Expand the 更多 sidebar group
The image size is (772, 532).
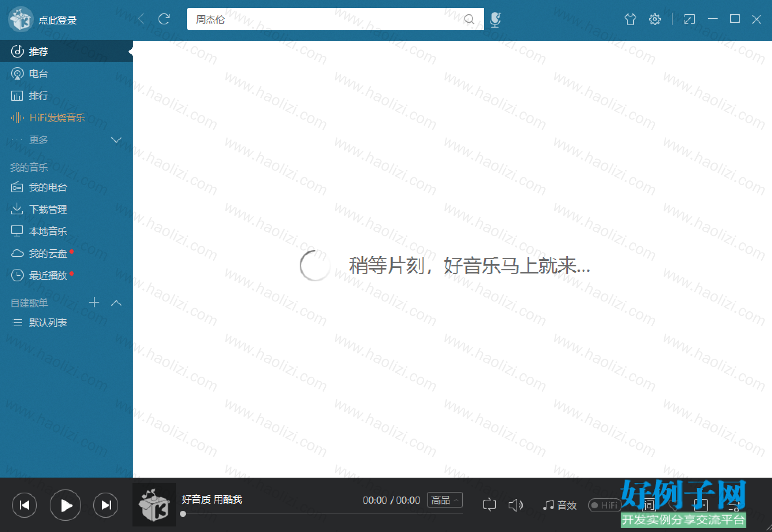click(67, 140)
